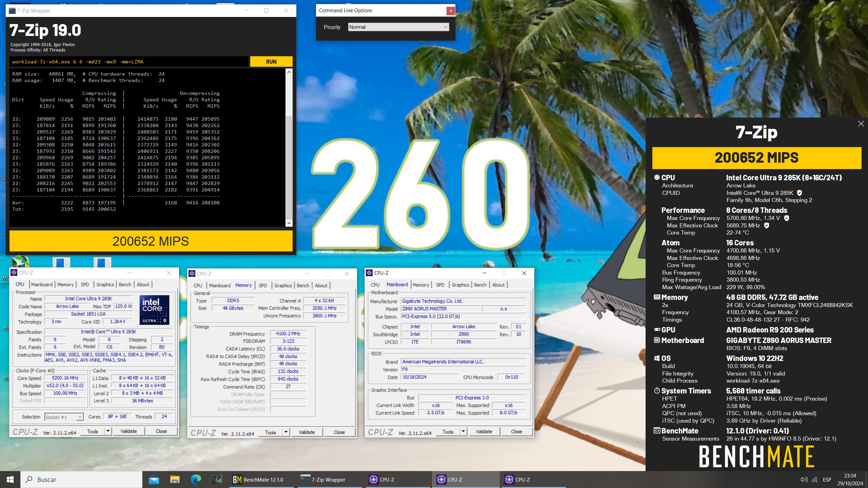Open Memory tab in right CPU-Z window
The height and width of the screenshot is (488, 868).
point(421,285)
